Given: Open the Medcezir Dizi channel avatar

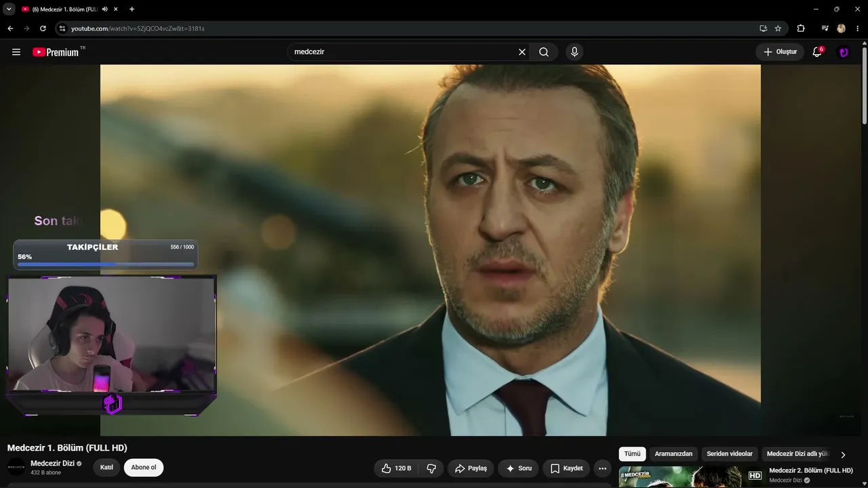Looking at the screenshot, I should (x=16, y=467).
